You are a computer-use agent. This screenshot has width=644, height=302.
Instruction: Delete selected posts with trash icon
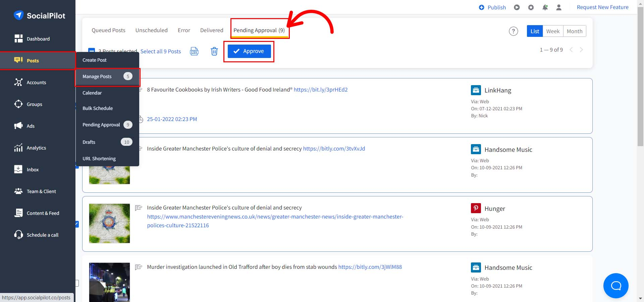(x=214, y=51)
